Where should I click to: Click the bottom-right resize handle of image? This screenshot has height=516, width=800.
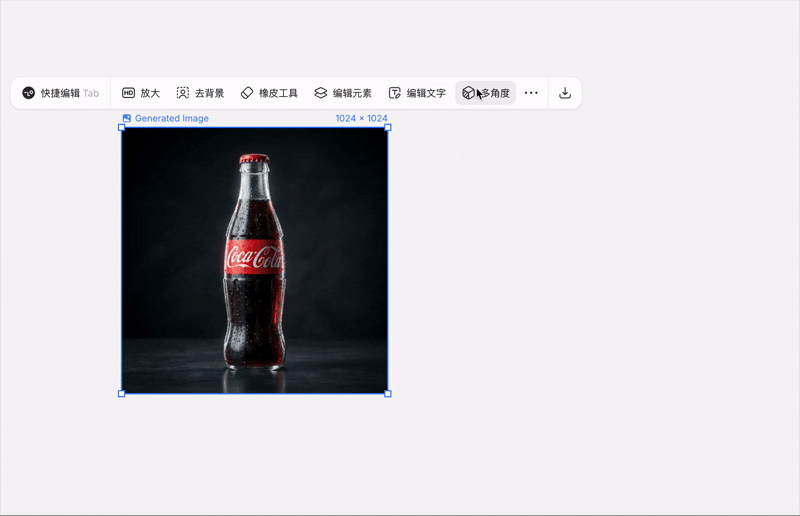[388, 394]
